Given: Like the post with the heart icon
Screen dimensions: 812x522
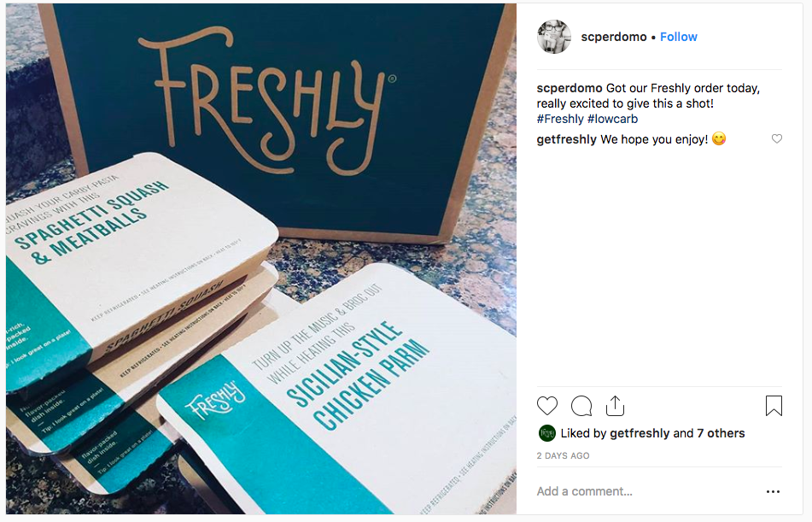Looking at the screenshot, I should click(547, 406).
